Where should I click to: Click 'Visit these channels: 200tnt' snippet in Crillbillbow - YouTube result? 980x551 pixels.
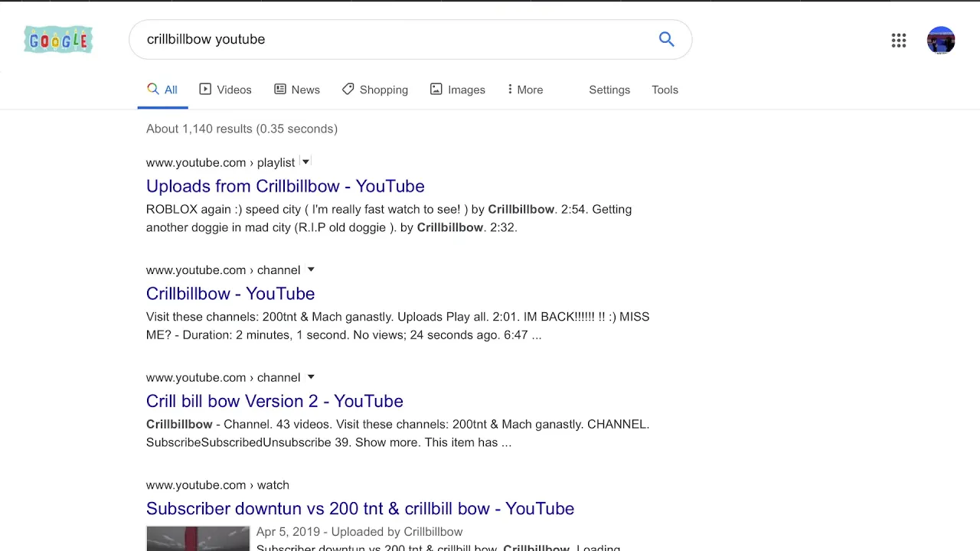(397, 326)
